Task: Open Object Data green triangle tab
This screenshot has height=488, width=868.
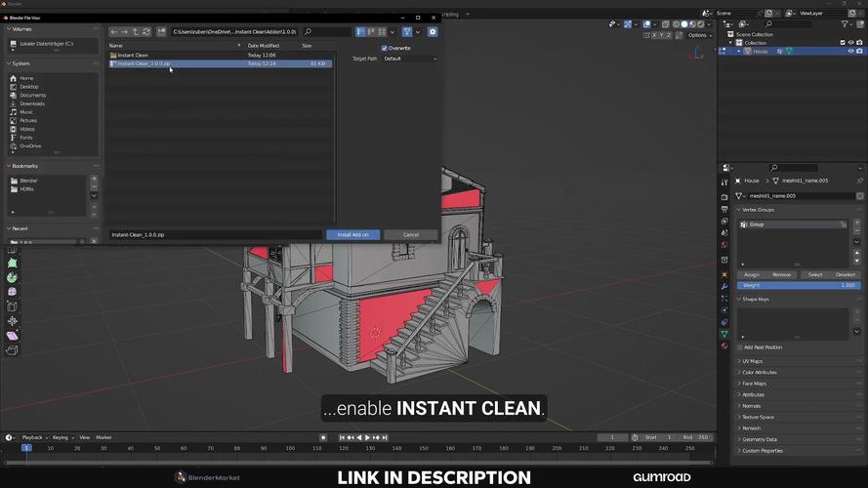Action: coord(724,334)
